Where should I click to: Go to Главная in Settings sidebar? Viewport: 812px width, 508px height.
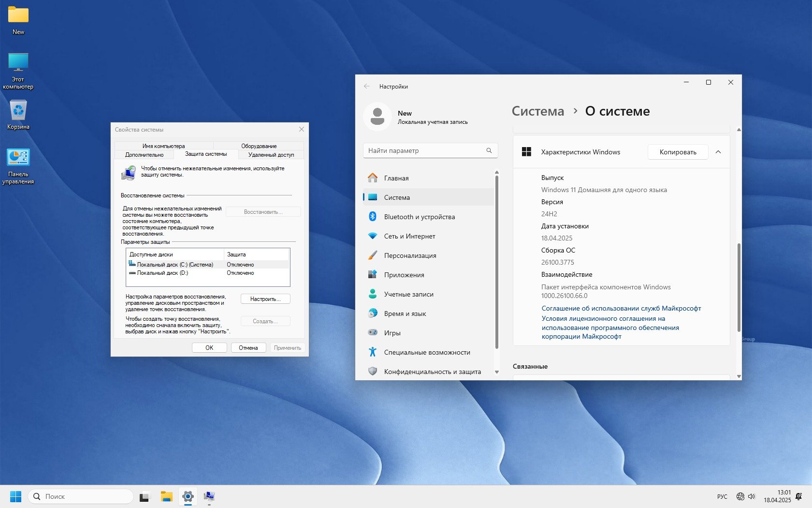tap(396, 178)
